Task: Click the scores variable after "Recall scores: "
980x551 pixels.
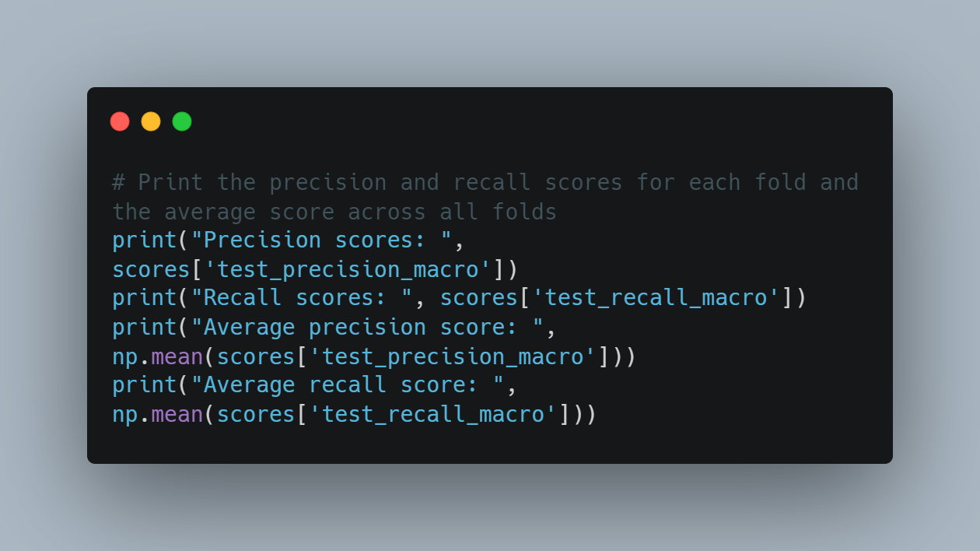Action: 478,297
